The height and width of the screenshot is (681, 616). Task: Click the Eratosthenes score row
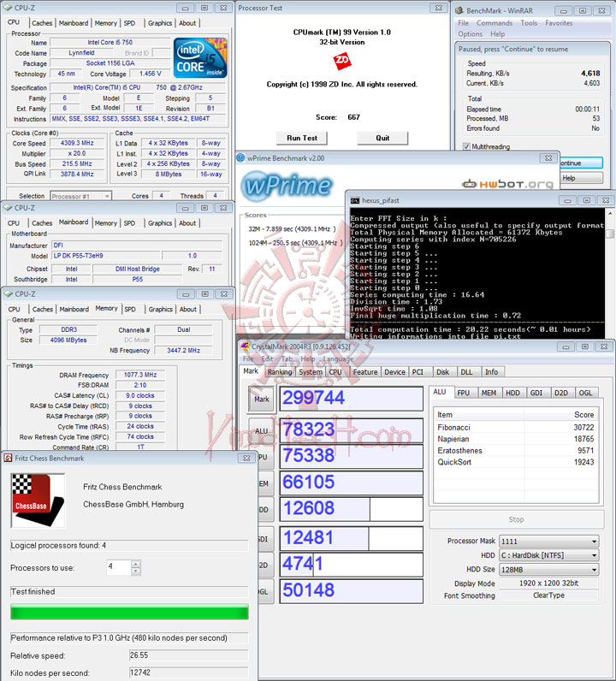516,450
